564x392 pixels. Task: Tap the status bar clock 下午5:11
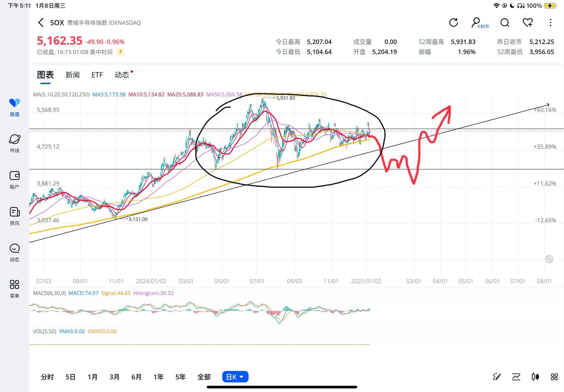[x=19, y=6]
